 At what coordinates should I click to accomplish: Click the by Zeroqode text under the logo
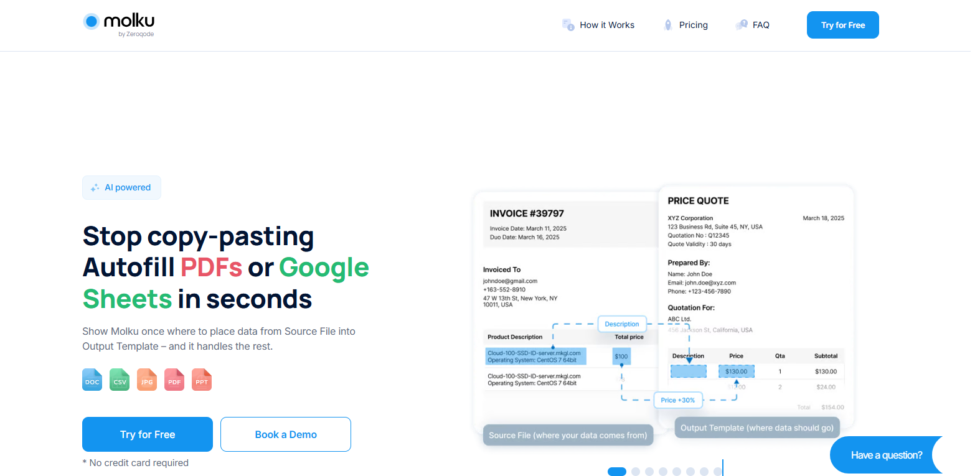[136, 34]
